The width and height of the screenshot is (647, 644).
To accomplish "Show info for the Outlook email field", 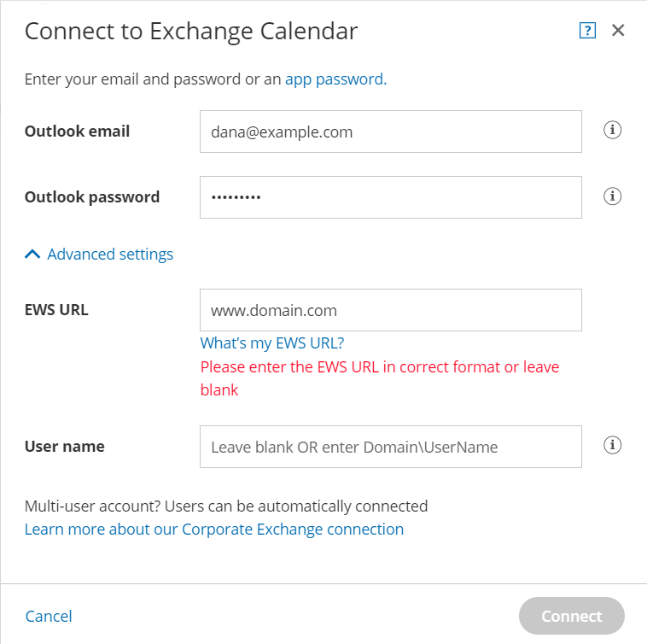I will click(x=612, y=131).
